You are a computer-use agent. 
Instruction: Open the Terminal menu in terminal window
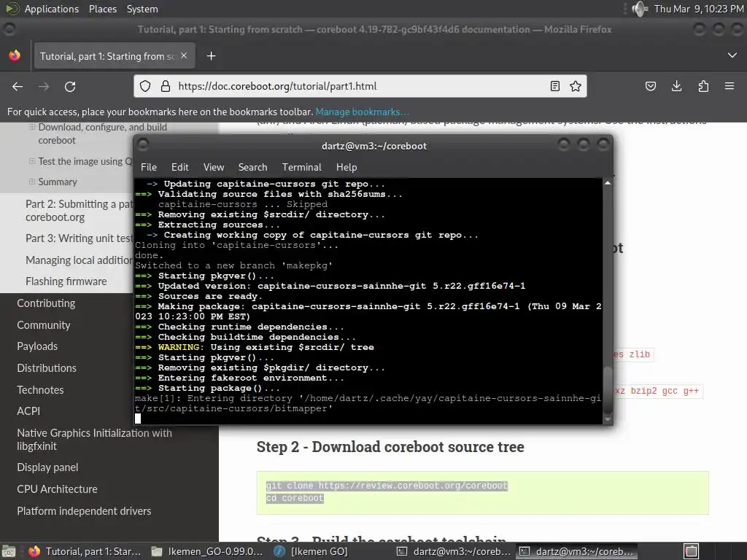tap(301, 167)
